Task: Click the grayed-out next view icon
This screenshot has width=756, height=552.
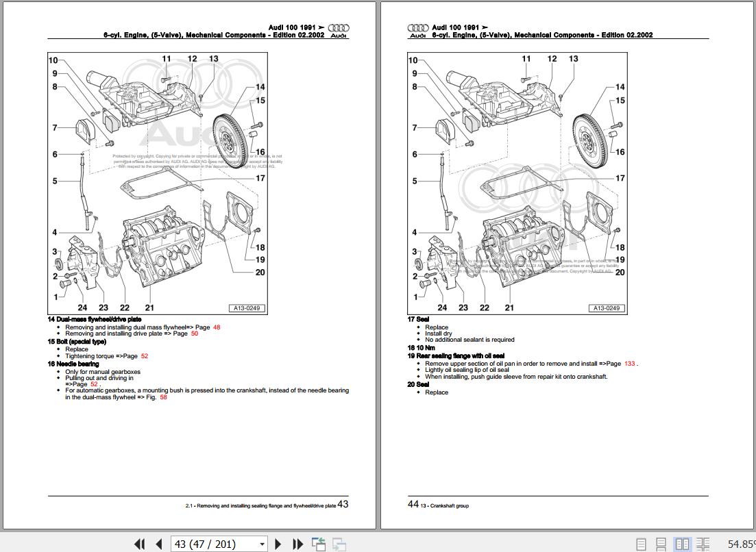Action: point(339,544)
